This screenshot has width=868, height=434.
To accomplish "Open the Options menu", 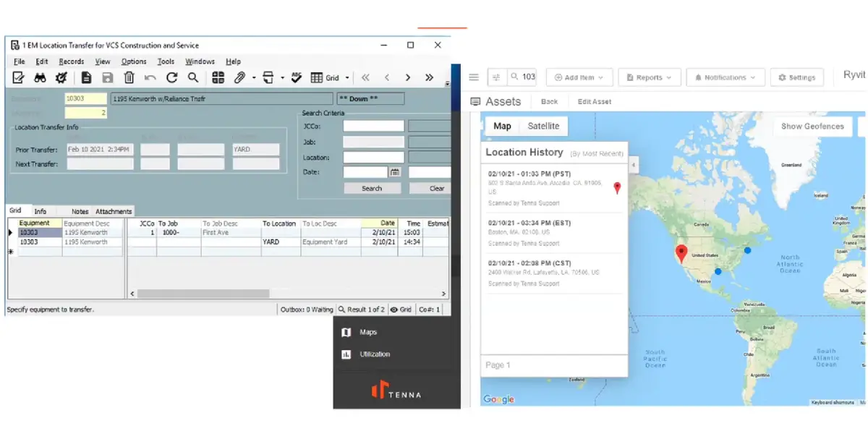I will coord(134,61).
